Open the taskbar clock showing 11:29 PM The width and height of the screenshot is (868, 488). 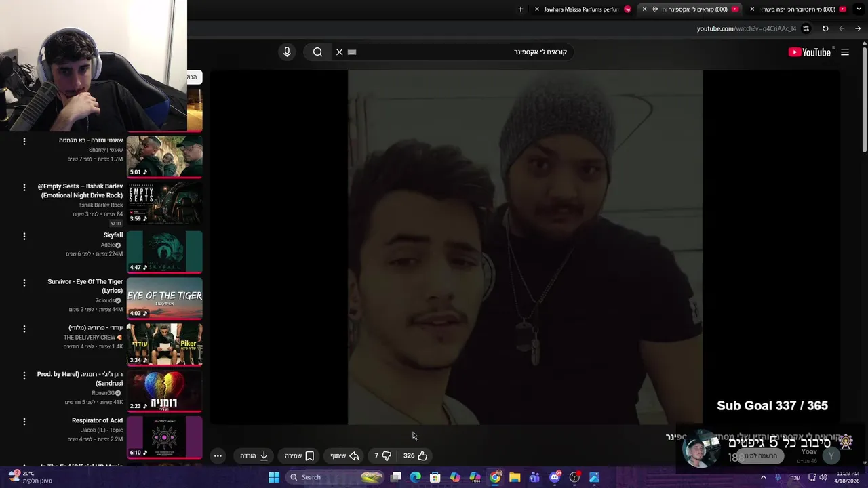(847, 477)
